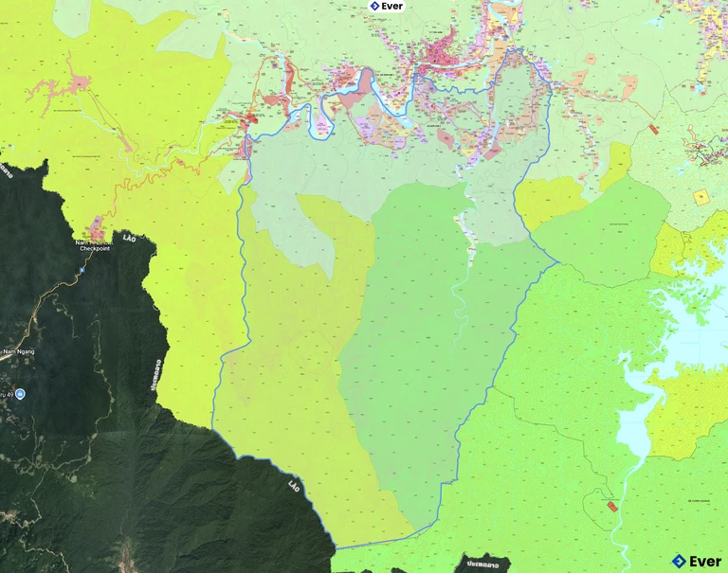The width and height of the screenshot is (728, 573).
Task: Click the LAO label beside the checkpoint
Action: tap(127, 237)
